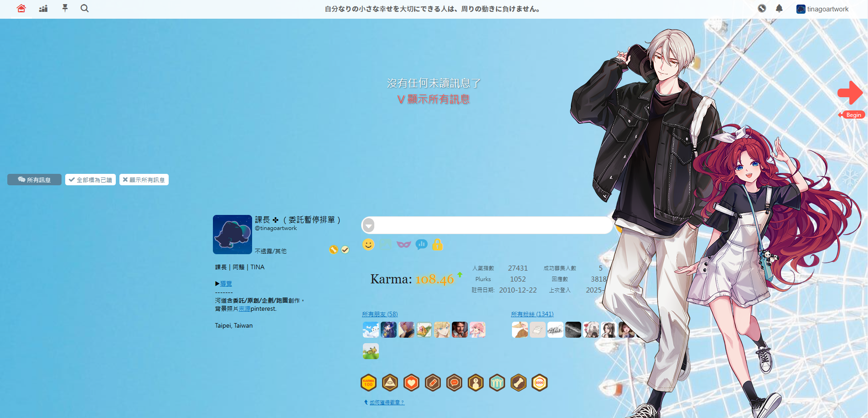The height and width of the screenshot is (418, 868).
Task: Click the @tinagoartwork handle
Action: [x=276, y=228]
